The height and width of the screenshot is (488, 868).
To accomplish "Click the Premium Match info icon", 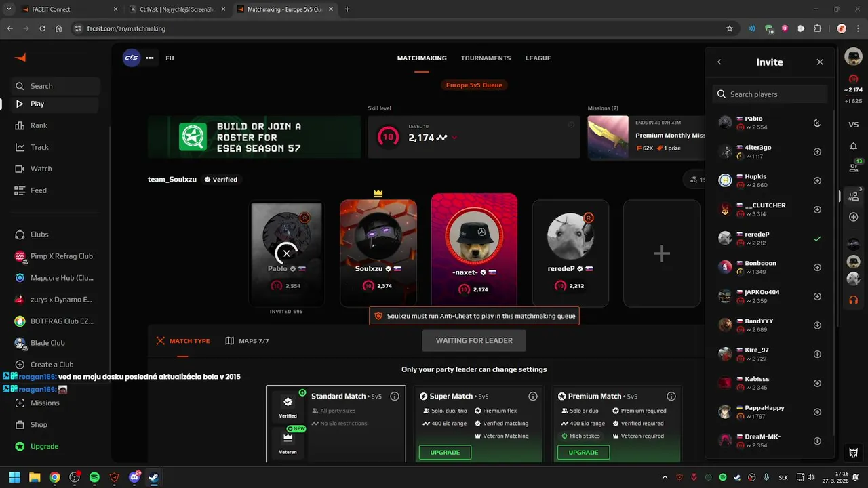I will click(671, 396).
